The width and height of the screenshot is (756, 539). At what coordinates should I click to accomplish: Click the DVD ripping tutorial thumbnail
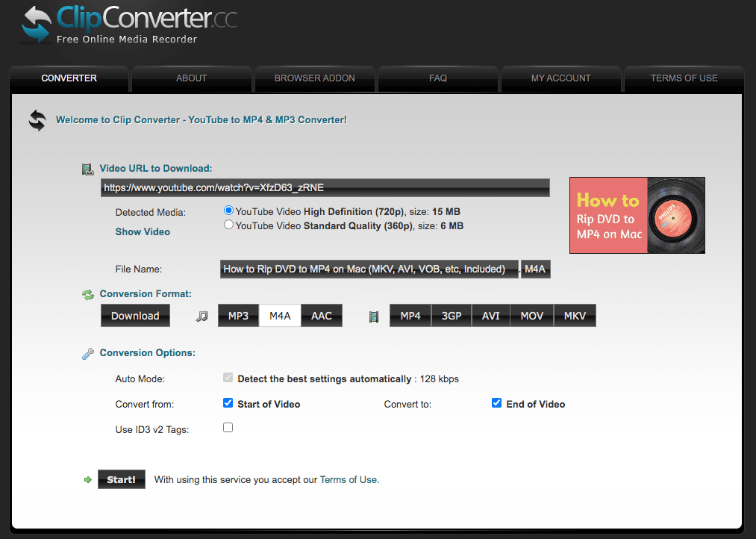(637, 215)
